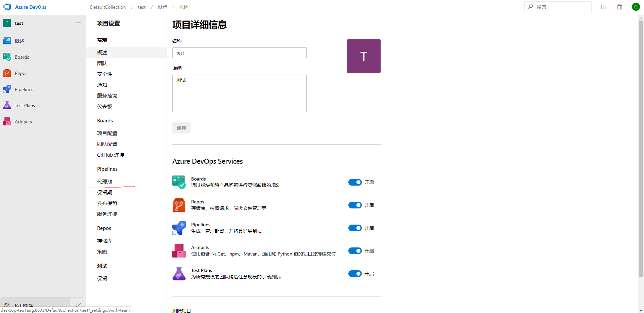Click the user avatar G icon
The width and height of the screenshot is (644, 313).
click(636, 7)
